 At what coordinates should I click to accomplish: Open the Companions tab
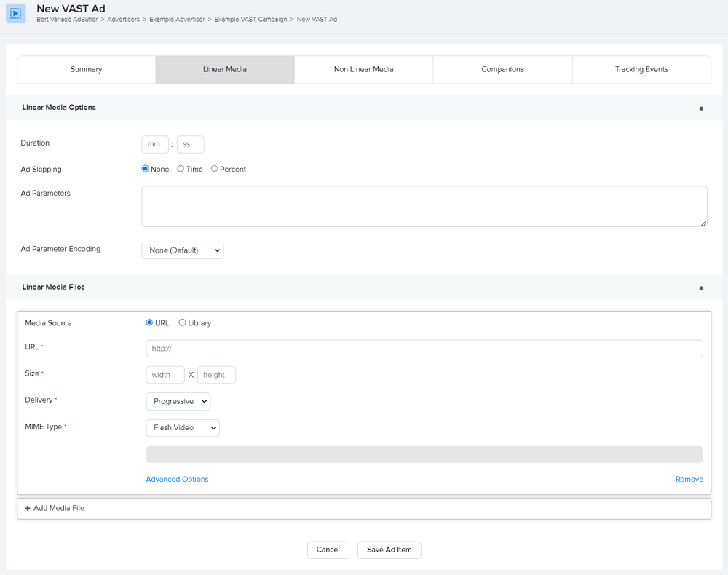pyautogui.click(x=502, y=70)
